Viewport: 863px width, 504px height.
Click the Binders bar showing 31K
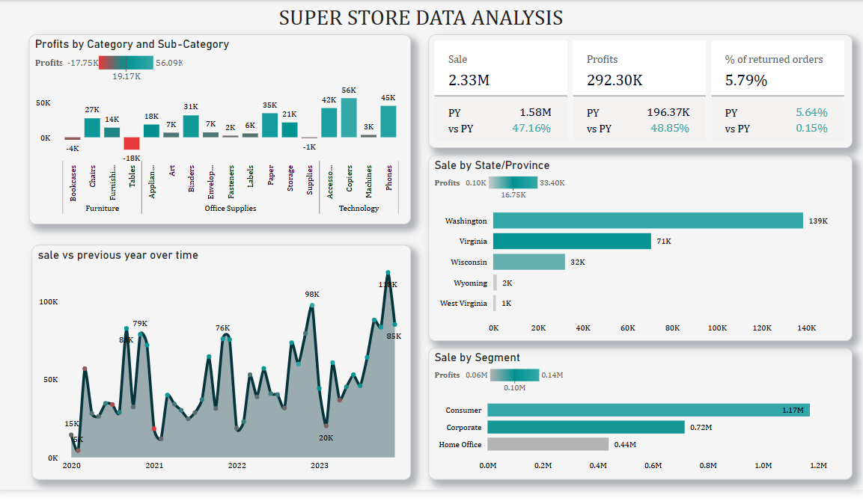[191, 126]
